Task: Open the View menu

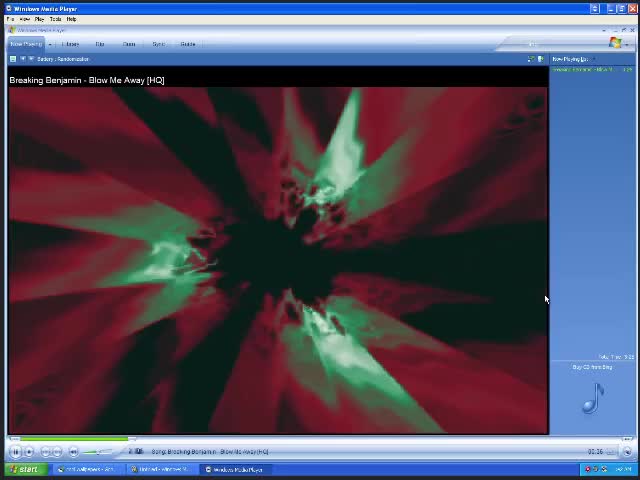Action: 24,19
